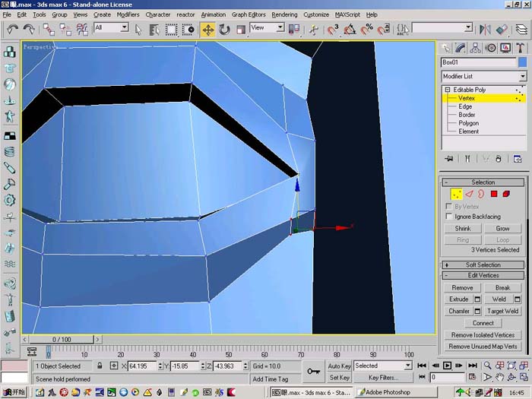
Task: Activate Select and Scale tool
Action: [x=240, y=30]
